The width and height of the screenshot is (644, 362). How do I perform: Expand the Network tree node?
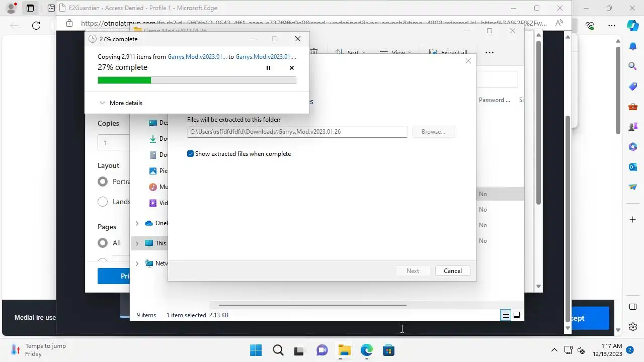137,263
